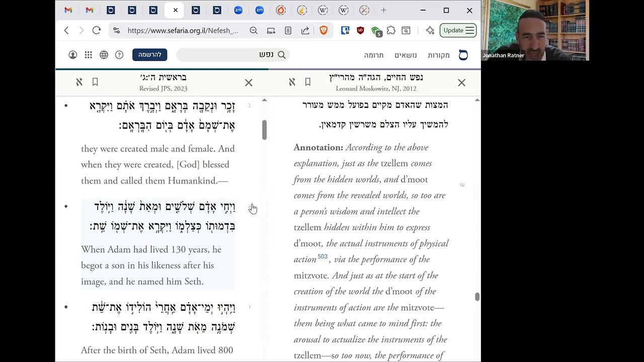This screenshot has height=362, width=644.
Task: Select the verse 'After the birth of Seth'
Action: [x=157, y=350]
